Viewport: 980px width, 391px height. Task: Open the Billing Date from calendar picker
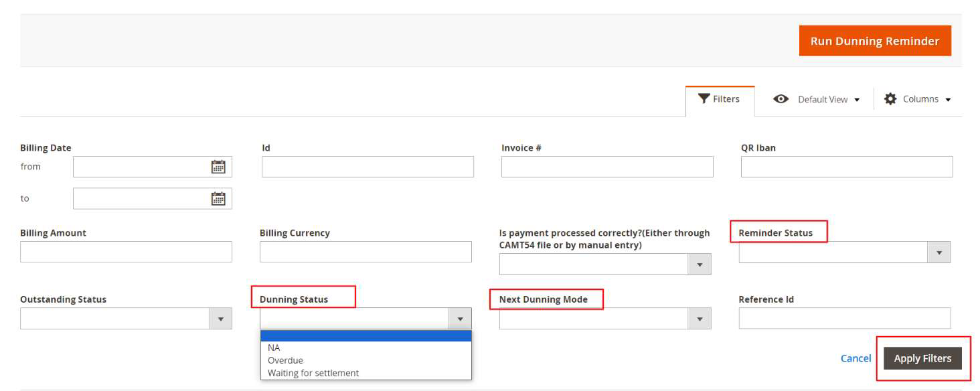[x=218, y=167]
